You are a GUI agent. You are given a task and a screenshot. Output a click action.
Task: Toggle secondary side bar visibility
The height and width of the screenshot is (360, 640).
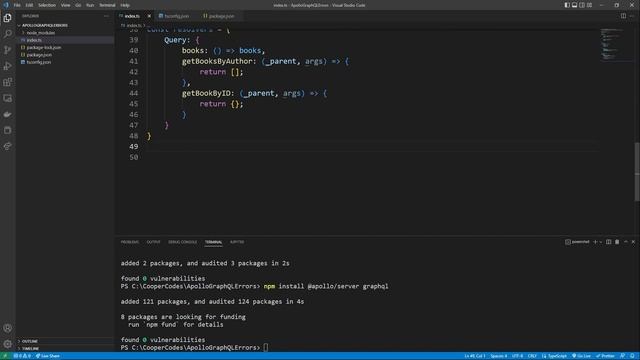tap(582, 5)
